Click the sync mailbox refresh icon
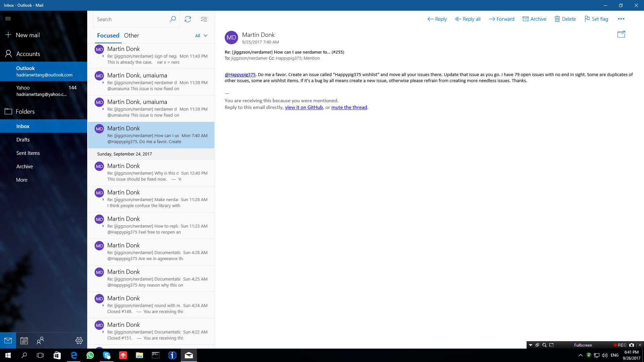The image size is (644, 362). (188, 19)
